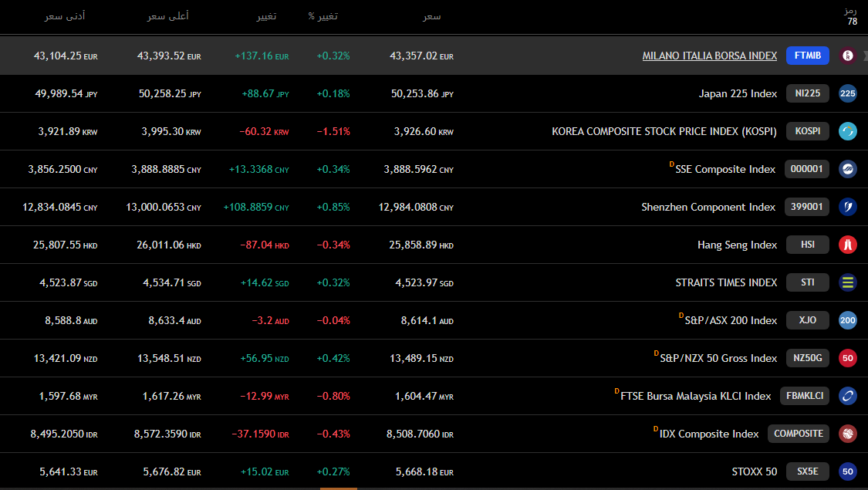This screenshot has height=490, width=868.
Task: Select the KOSPI ticker badge
Action: point(808,131)
